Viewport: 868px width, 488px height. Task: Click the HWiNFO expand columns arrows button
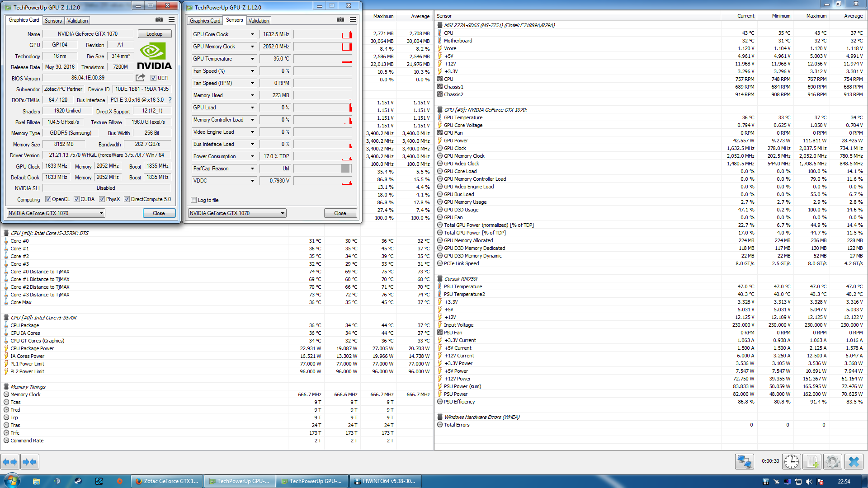10,462
